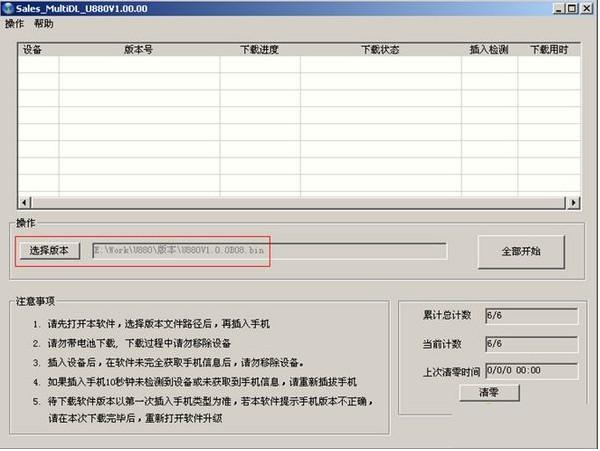The width and height of the screenshot is (600, 451).
Task: Click the 下载用时 column header
Action: 549,50
